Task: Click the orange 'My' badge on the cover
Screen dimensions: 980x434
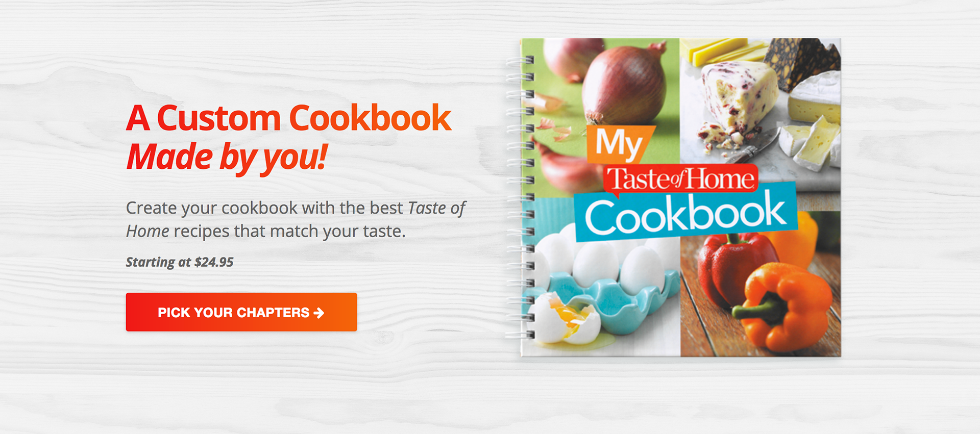Action: click(620, 144)
